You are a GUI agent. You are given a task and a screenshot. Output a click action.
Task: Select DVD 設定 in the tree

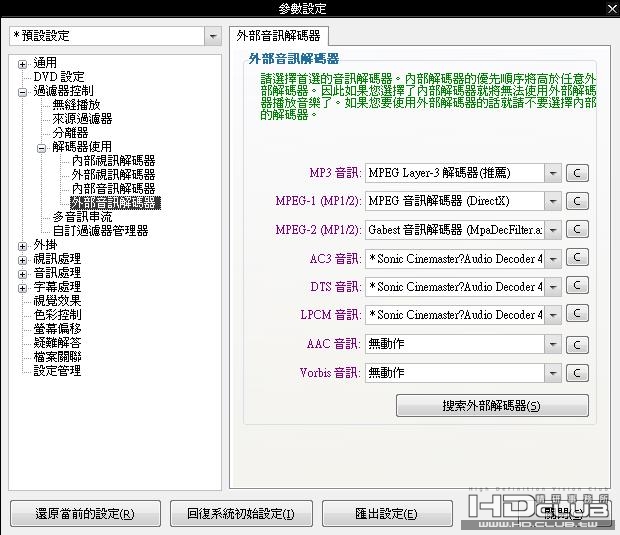[59, 77]
